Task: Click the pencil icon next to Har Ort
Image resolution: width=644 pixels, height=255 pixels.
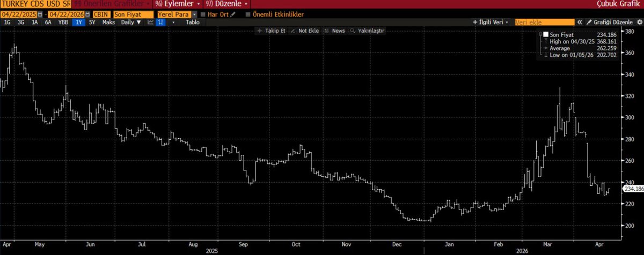Action: (x=232, y=14)
